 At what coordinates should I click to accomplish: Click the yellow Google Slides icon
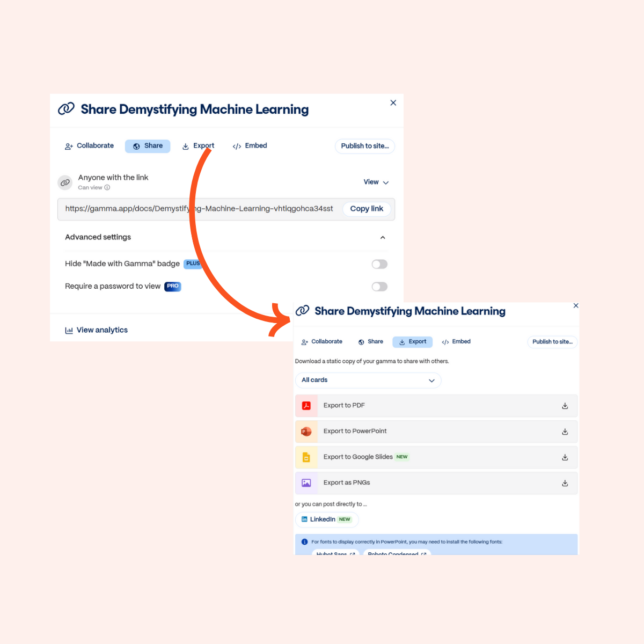pyautogui.click(x=306, y=457)
